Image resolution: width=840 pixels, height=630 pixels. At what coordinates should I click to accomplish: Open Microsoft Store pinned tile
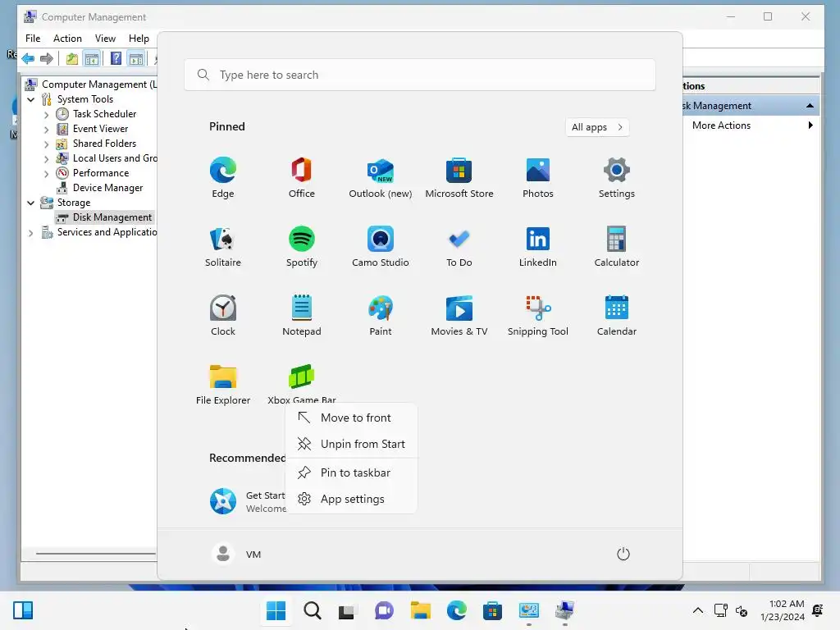(x=459, y=178)
